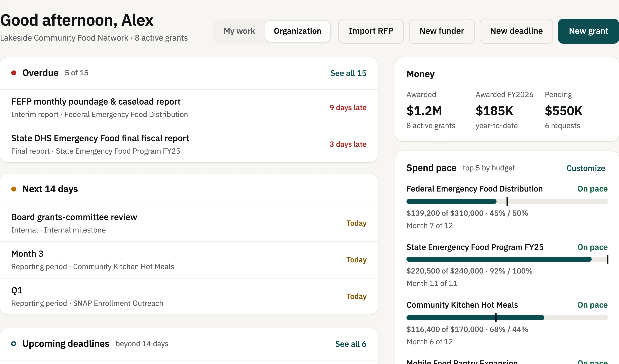Open See all 6 upcoming deadlines
Screen dimensions: 619x364
pos(351,344)
